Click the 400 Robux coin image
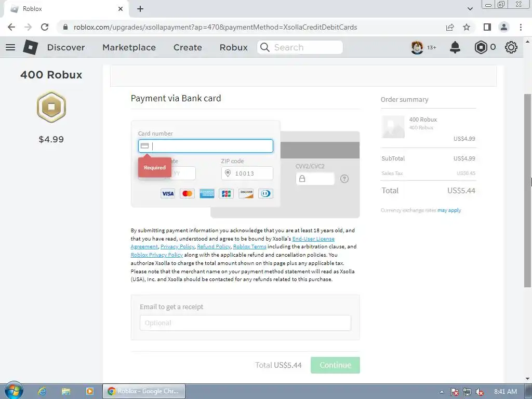532x399 pixels. pyautogui.click(x=51, y=107)
